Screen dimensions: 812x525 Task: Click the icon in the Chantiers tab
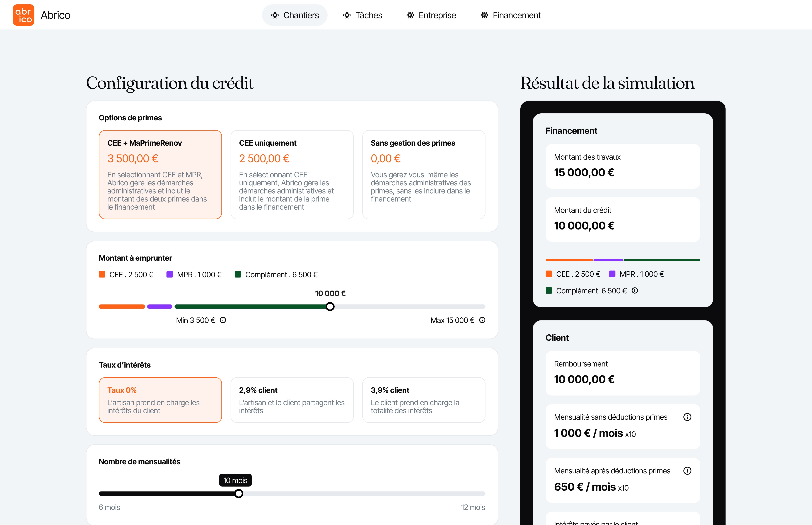tap(275, 15)
